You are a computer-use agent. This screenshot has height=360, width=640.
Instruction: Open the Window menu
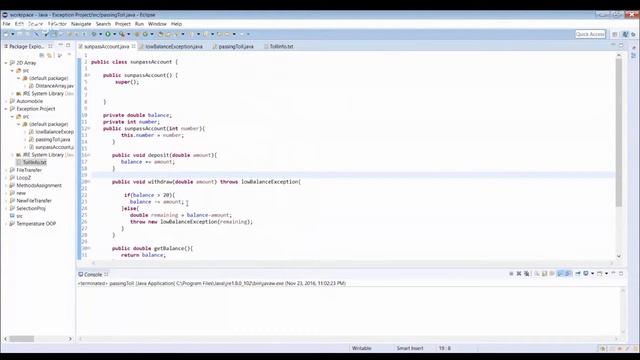point(157,24)
